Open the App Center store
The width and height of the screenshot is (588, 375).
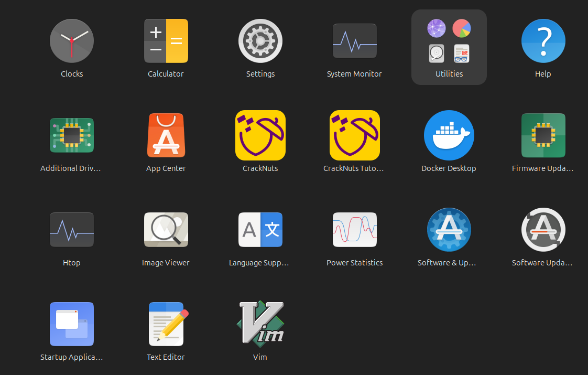[x=166, y=135]
